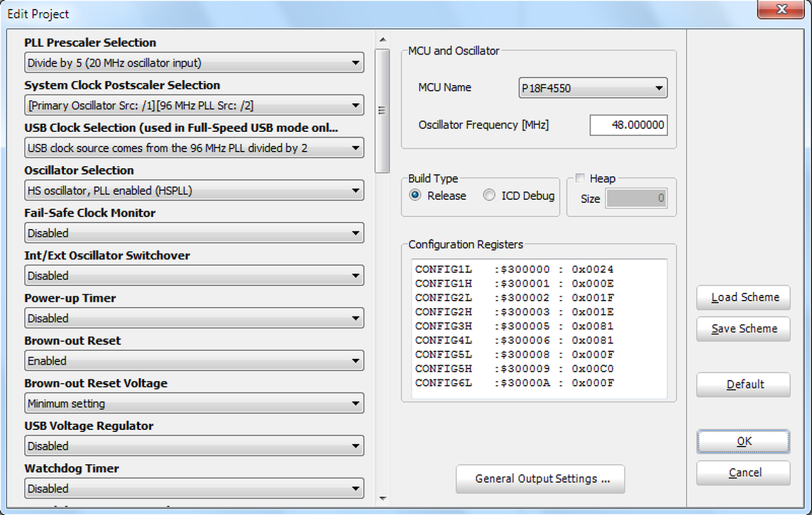The height and width of the screenshot is (515, 812).
Task: Click the Brown-out Reset Voltage label
Action: [x=96, y=384]
